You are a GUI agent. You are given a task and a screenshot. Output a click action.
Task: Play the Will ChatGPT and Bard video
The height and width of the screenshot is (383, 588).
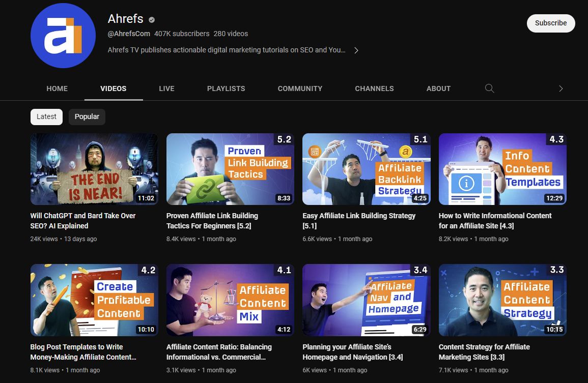(94, 169)
